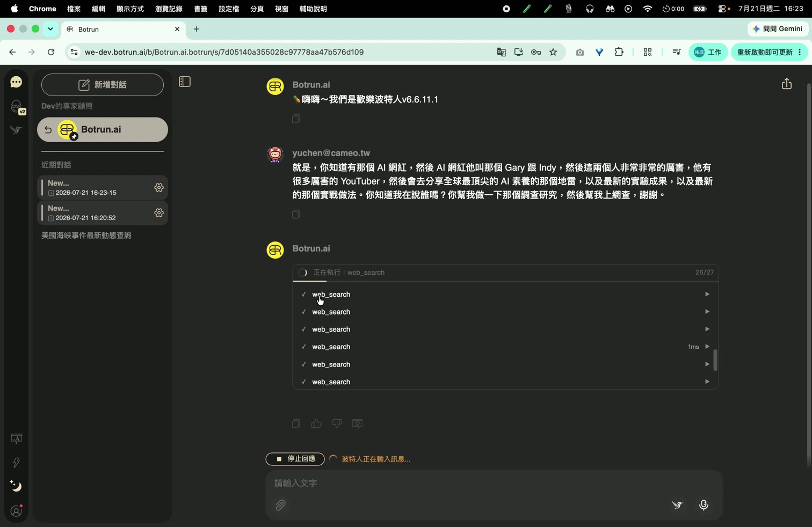Open the Chrome tab search dropdown arrow
This screenshot has width=812, height=527.
(50, 29)
